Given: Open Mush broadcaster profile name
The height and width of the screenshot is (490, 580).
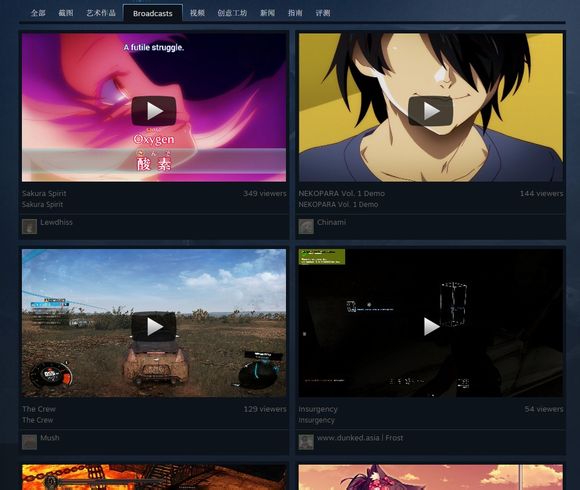Looking at the screenshot, I should 50,438.
